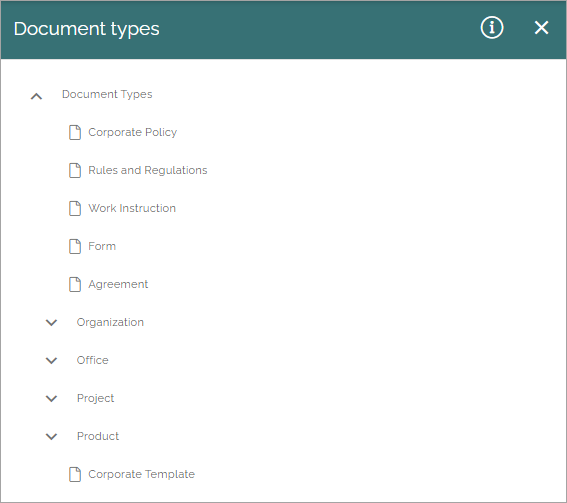
Task: Select the Agreement label
Action: 118,284
